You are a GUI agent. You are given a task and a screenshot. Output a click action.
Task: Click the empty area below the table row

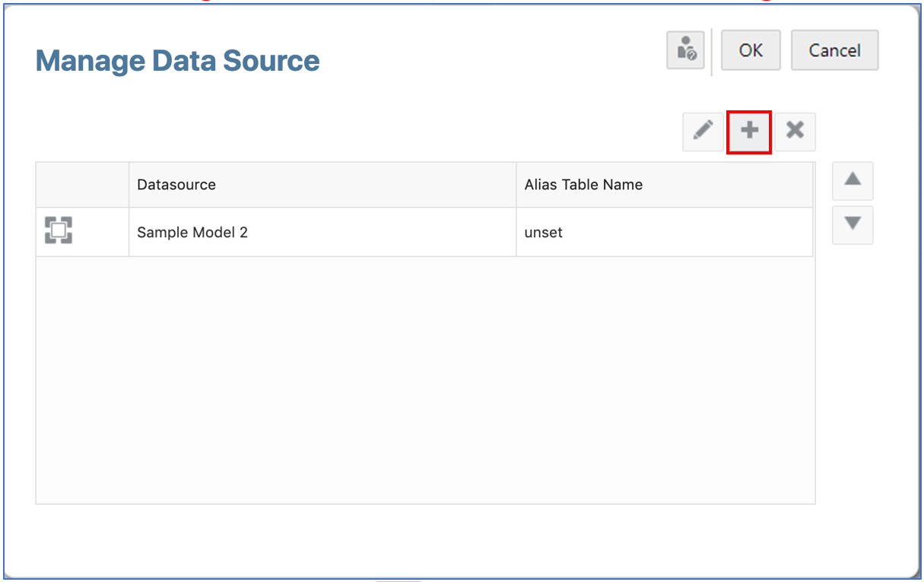424,379
